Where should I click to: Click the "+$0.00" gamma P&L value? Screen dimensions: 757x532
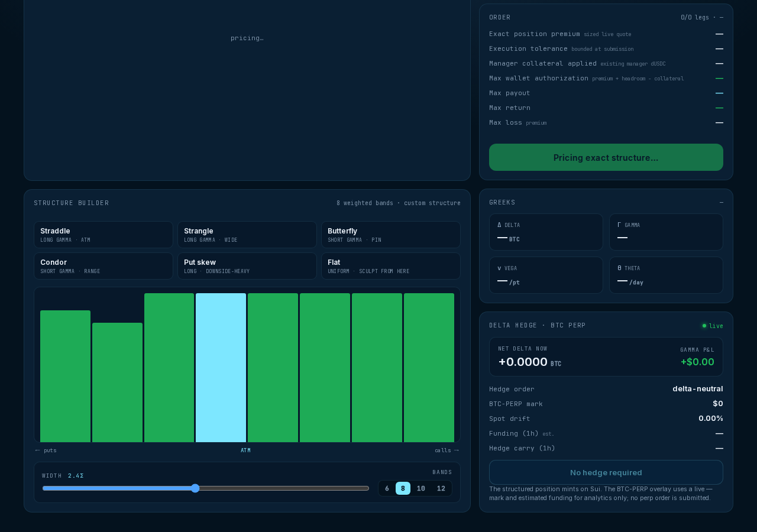click(697, 362)
